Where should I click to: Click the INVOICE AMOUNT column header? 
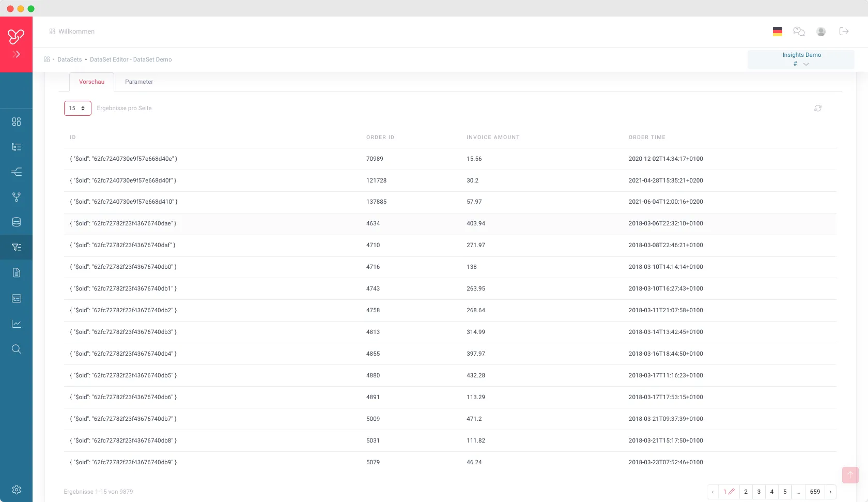[x=493, y=138]
